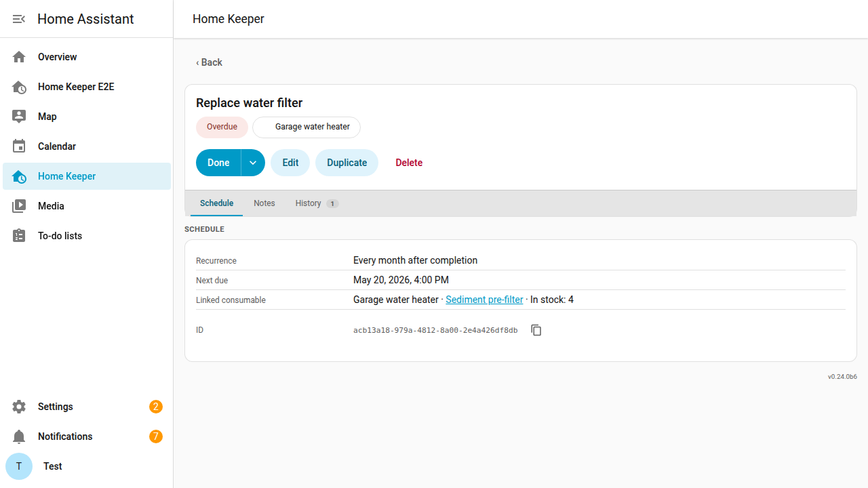Click the text 'Every month after completion'
This screenshot has height=488, width=868.
click(x=415, y=260)
